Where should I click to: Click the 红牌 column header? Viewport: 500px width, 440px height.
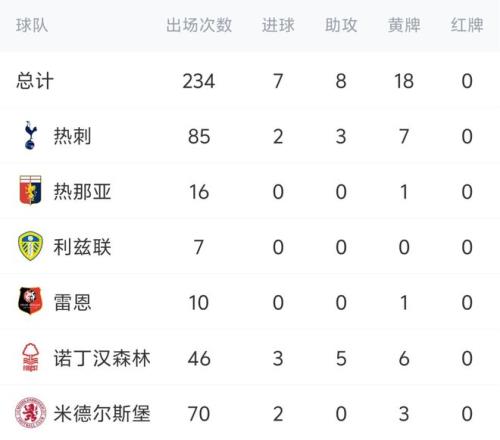click(x=467, y=25)
